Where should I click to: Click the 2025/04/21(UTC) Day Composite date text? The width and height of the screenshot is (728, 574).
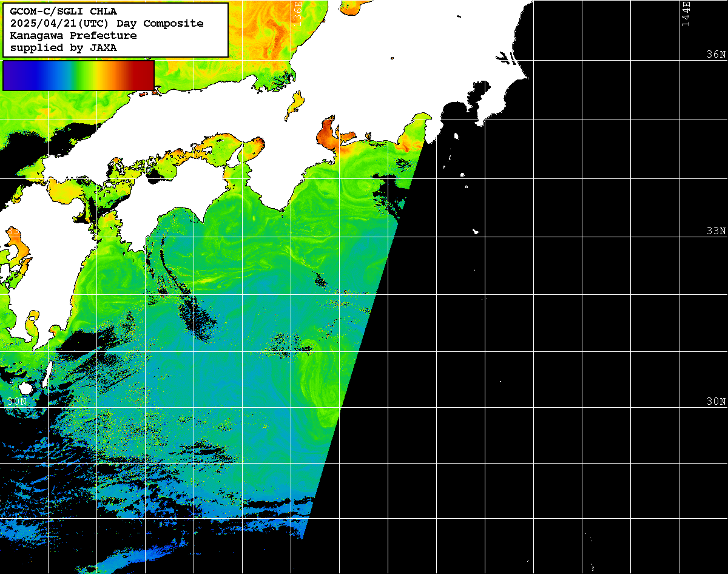pos(107,24)
